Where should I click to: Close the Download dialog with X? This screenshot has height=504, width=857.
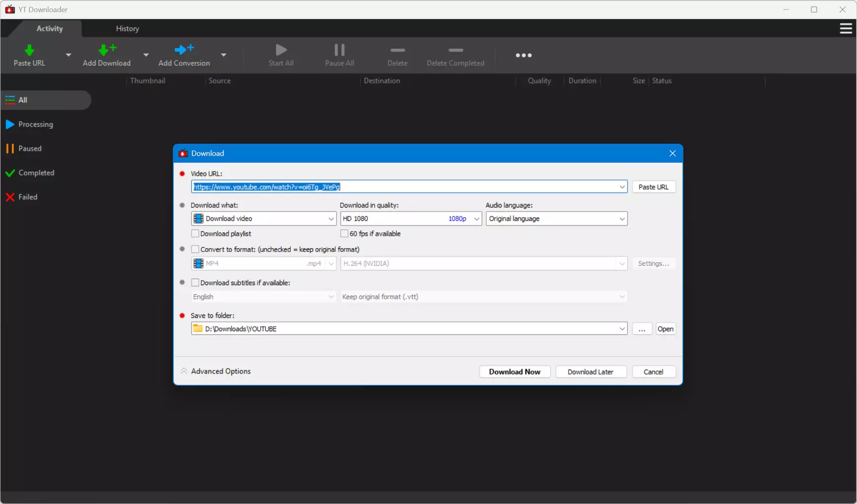click(x=672, y=153)
